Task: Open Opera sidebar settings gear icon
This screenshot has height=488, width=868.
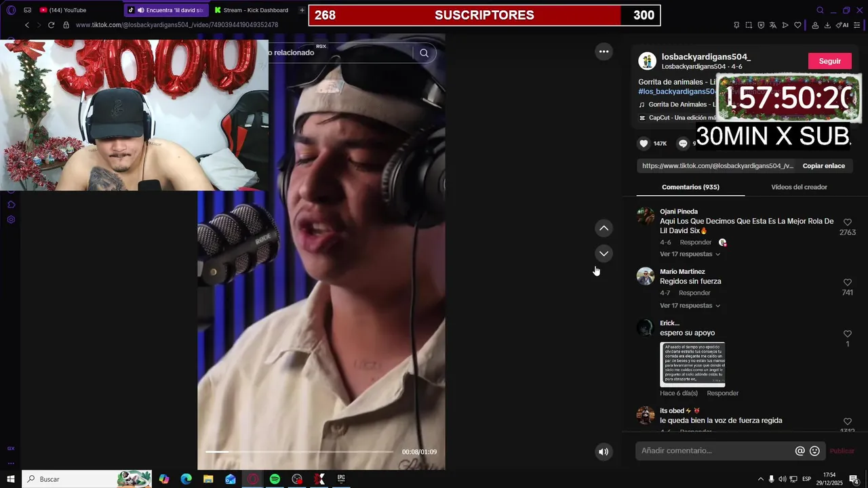Action: pyautogui.click(x=11, y=220)
